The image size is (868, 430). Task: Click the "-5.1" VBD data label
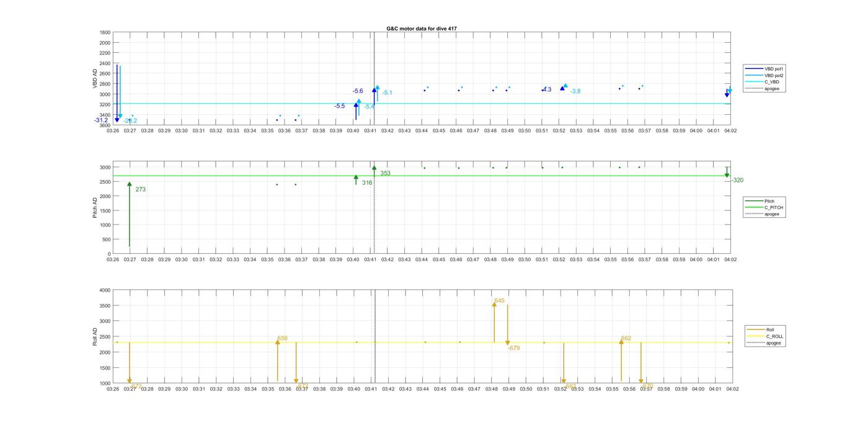[387, 93]
